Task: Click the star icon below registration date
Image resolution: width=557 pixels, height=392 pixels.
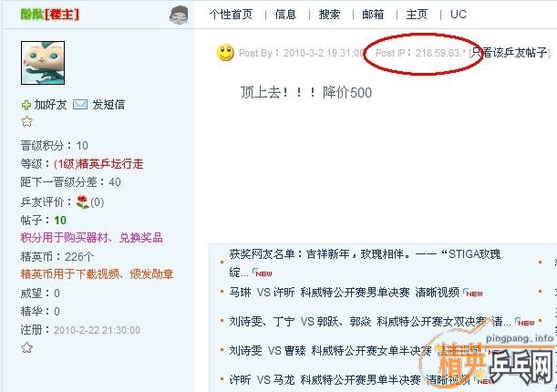Action: click(26, 347)
